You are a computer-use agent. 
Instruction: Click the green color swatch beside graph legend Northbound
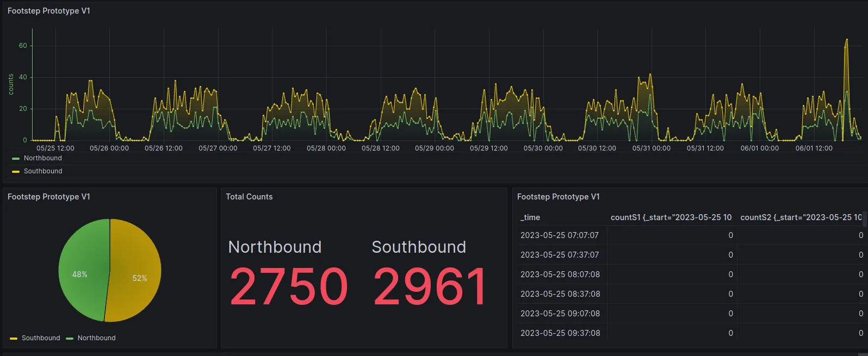coord(16,159)
